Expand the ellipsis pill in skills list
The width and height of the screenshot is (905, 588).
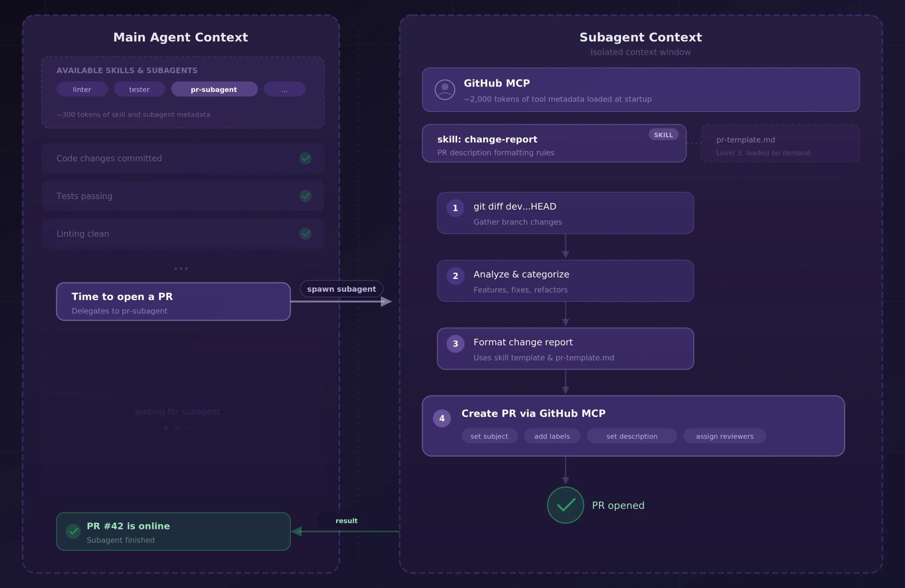[284, 89]
